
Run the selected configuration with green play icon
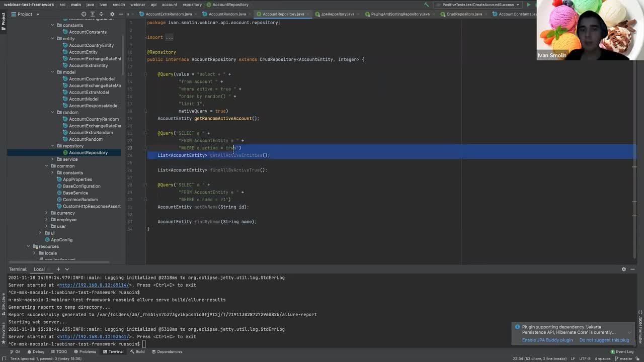click(528, 5)
